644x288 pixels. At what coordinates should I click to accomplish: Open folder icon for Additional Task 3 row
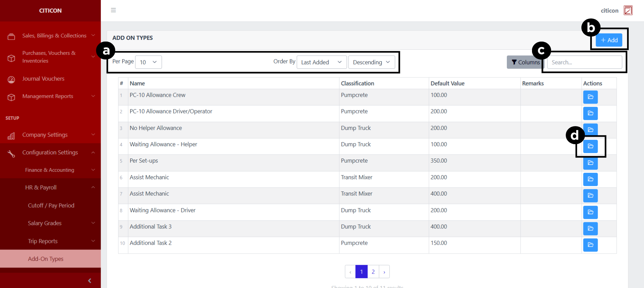[590, 228]
